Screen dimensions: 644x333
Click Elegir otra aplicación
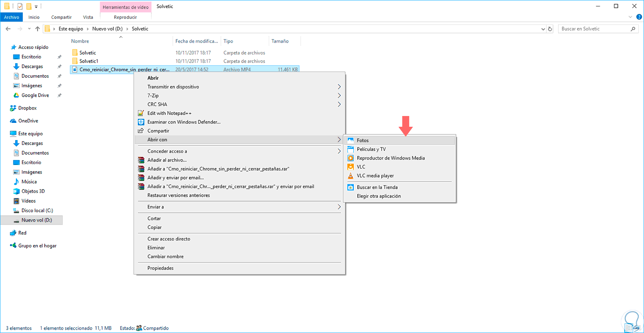click(379, 196)
